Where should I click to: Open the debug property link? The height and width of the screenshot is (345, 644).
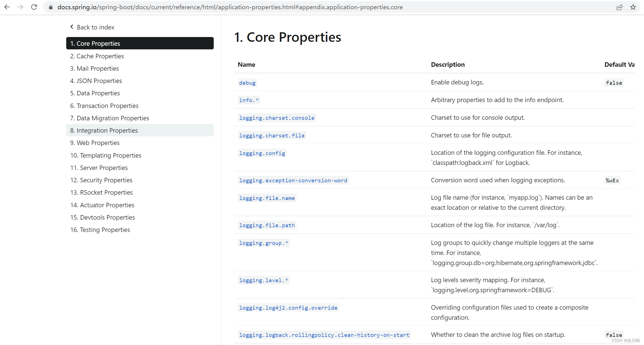pos(247,82)
